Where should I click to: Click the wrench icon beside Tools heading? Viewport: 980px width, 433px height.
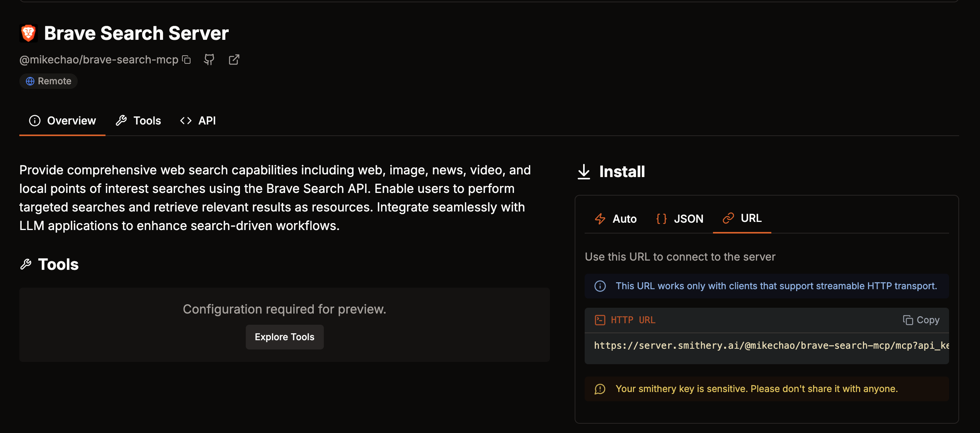point(26,264)
